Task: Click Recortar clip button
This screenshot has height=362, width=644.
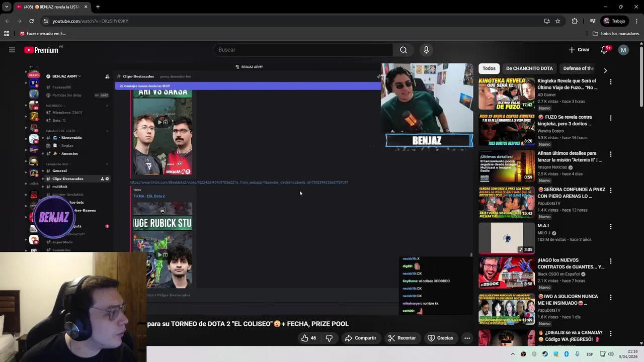Action: [x=401, y=338]
